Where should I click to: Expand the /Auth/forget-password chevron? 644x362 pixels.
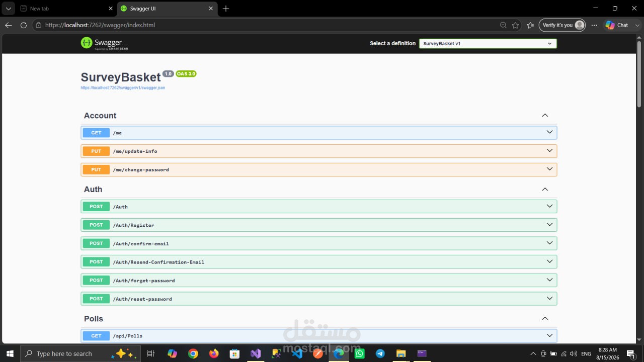pos(549,280)
